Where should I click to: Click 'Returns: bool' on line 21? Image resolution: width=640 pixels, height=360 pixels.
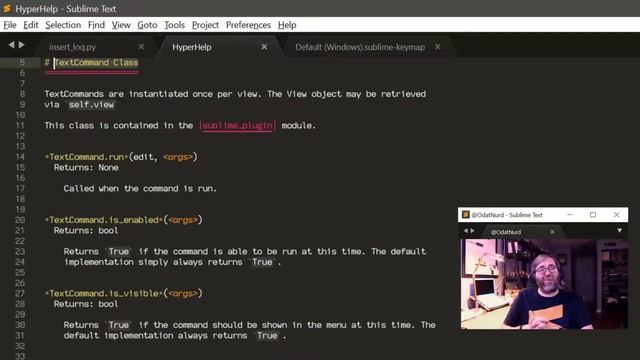[86, 231]
